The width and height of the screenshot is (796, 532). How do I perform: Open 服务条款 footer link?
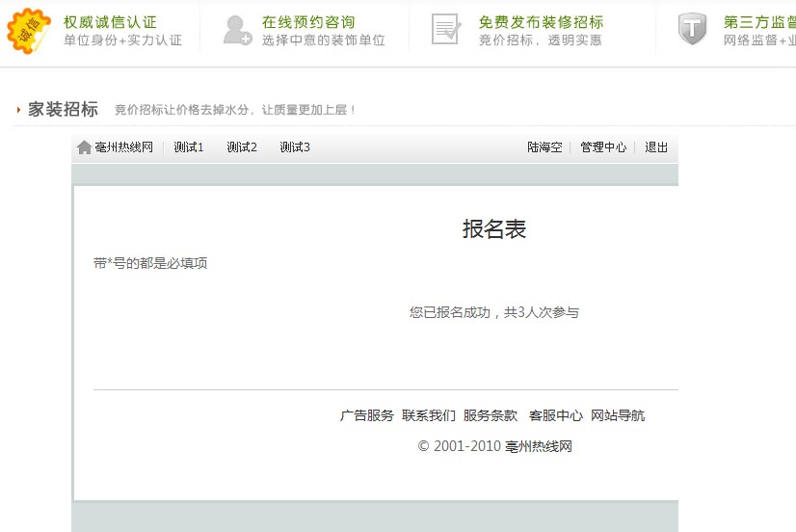click(491, 415)
